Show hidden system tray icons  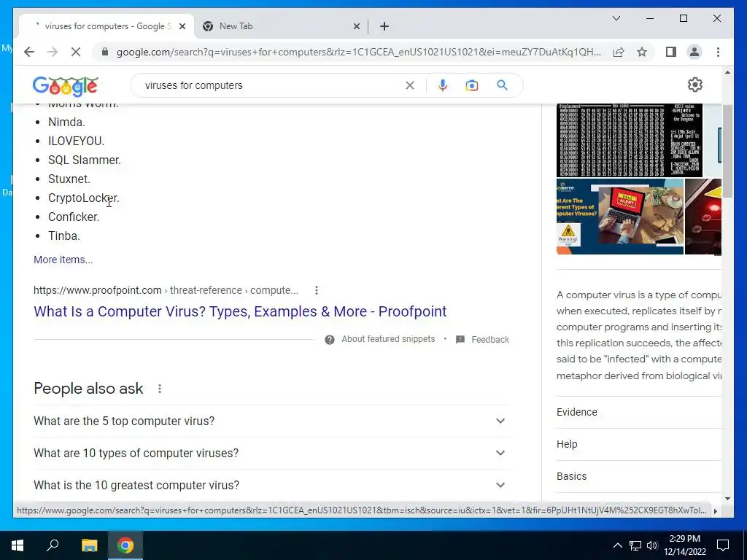[617, 545]
